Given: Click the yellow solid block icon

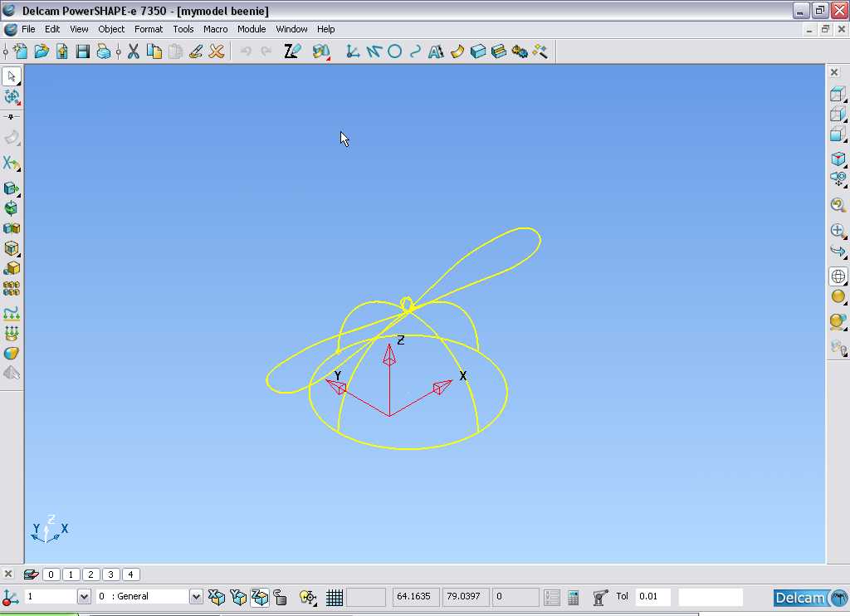Looking at the screenshot, I should point(12,268).
